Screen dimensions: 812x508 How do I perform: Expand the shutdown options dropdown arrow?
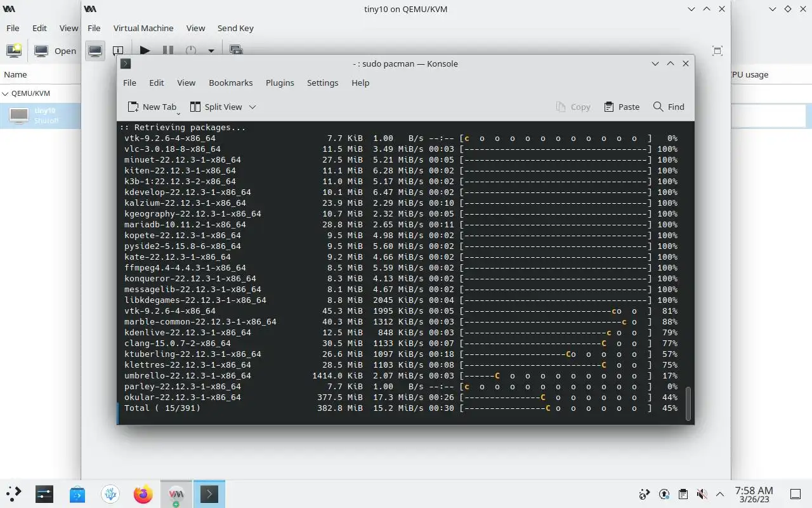[211, 50]
